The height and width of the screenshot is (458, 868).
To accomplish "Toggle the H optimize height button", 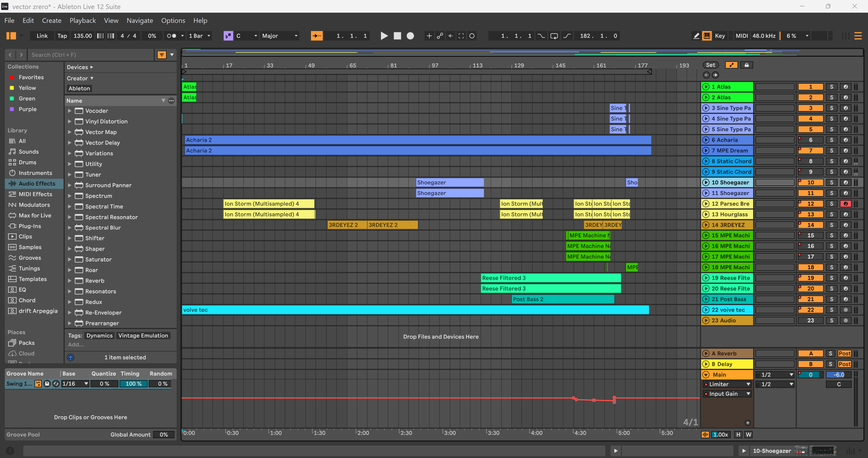I will click(x=738, y=434).
